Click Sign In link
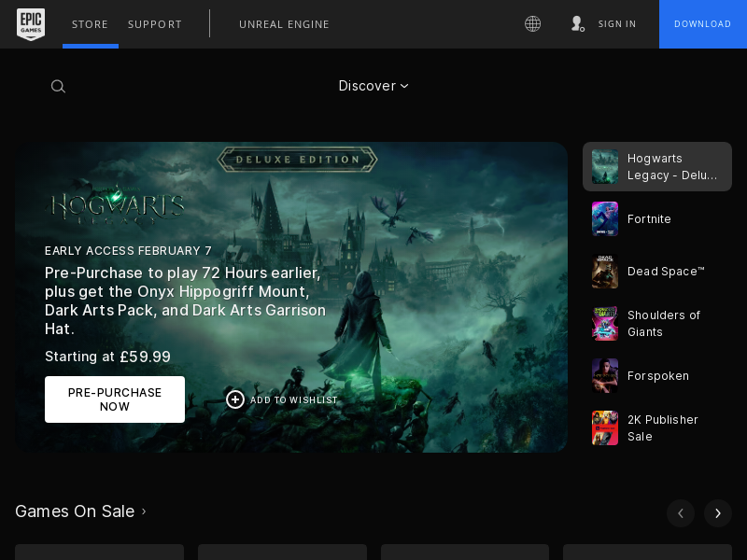747x560 pixels. point(617,24)
